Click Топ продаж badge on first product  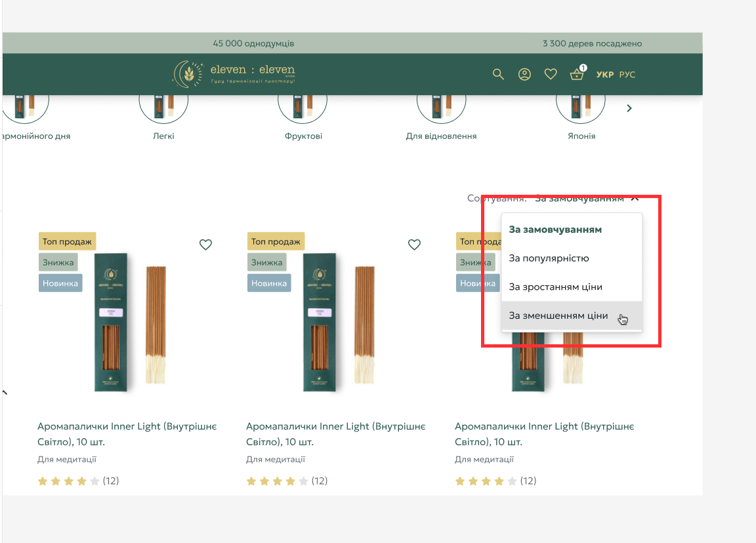67,241
